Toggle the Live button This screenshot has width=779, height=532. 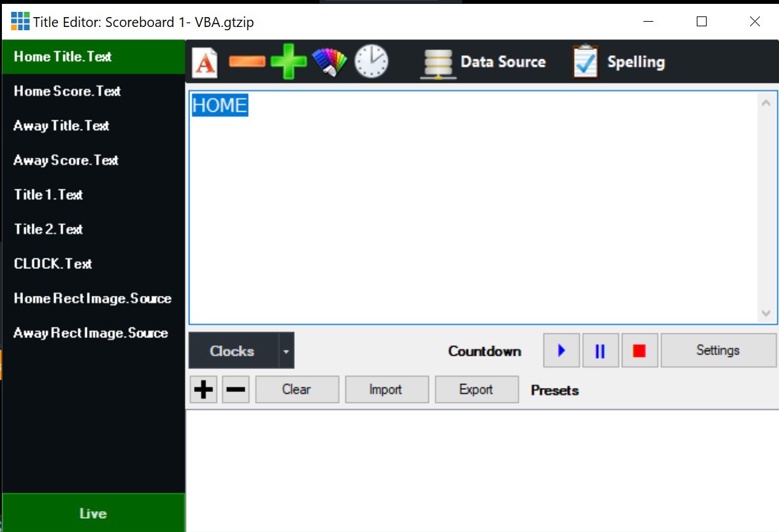pos(93,513)
